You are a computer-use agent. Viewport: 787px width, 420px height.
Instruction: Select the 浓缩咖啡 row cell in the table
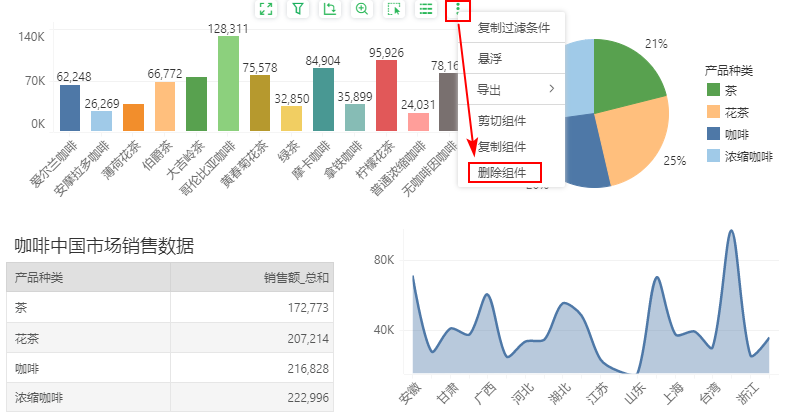(x=88, y=398)
